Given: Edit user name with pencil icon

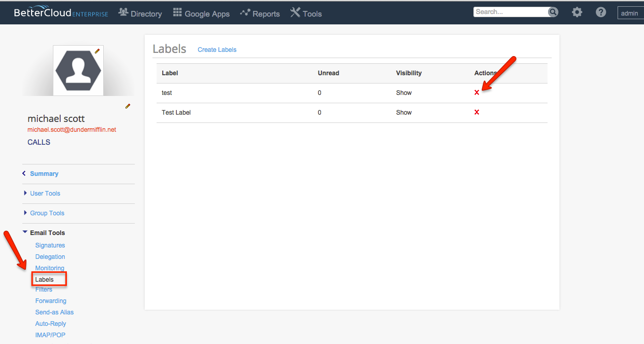Looking at the screenshot, I should [128, 106].
